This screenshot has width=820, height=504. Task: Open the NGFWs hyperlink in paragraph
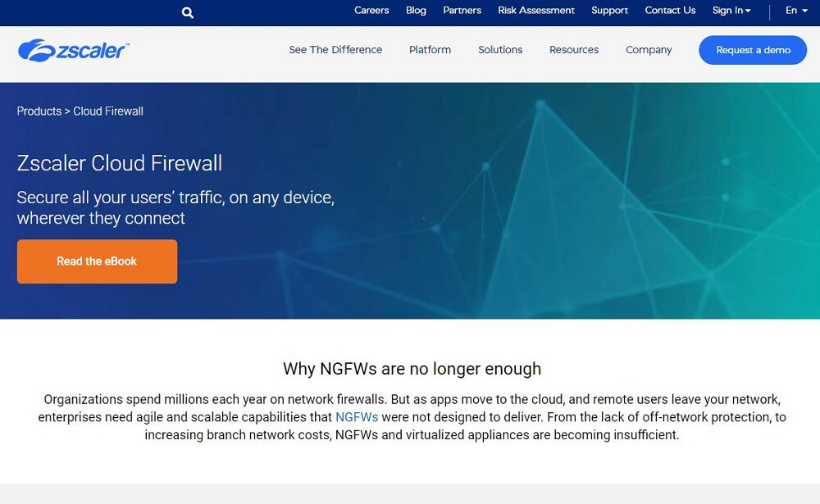coord(357,417)
